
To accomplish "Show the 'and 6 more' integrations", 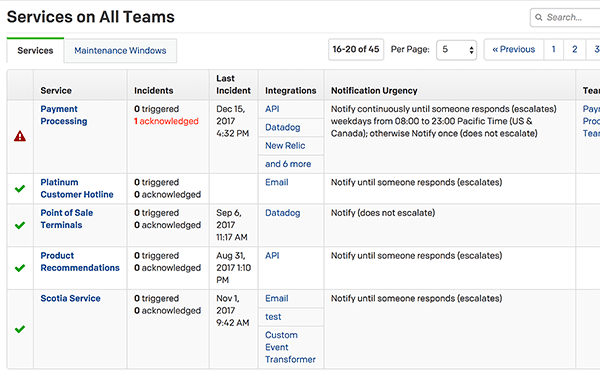I will pos(288,164).
